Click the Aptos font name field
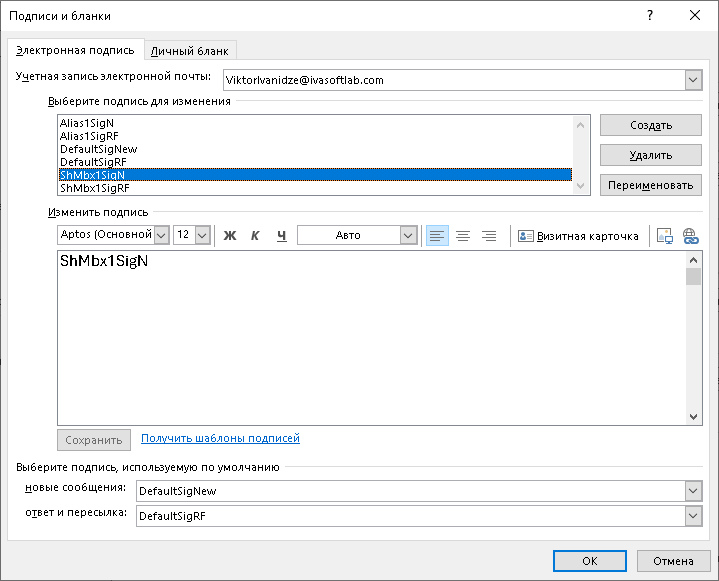The image size is (719, 581). (106, 235)
